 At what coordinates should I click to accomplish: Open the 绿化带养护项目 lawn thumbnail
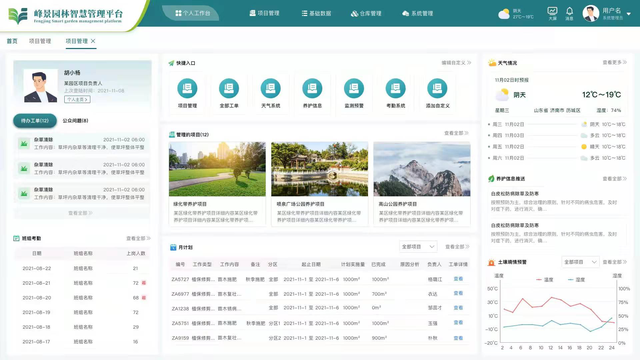point(217,169)
